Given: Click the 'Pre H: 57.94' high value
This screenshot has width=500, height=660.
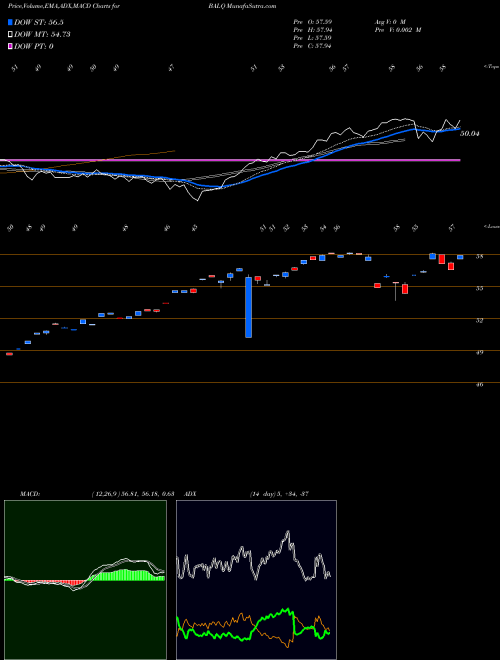Looking at the screenshot, I should click(x=312, y=30).
